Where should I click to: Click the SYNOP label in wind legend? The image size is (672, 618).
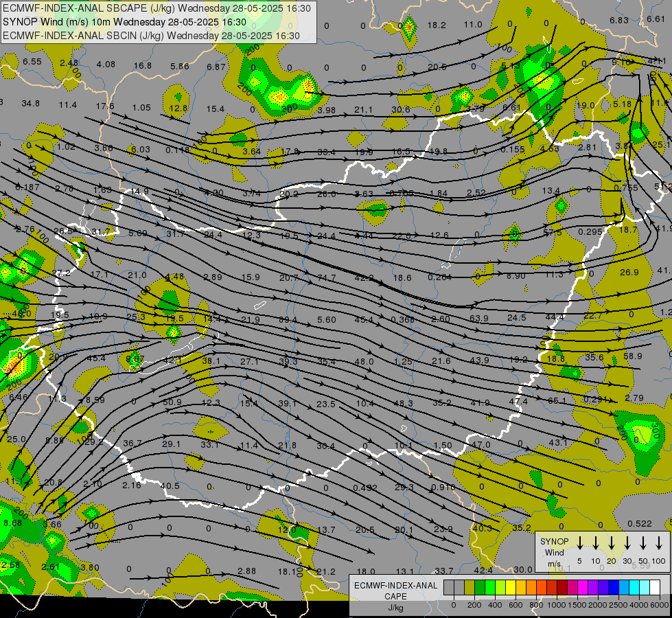[554, 541]
